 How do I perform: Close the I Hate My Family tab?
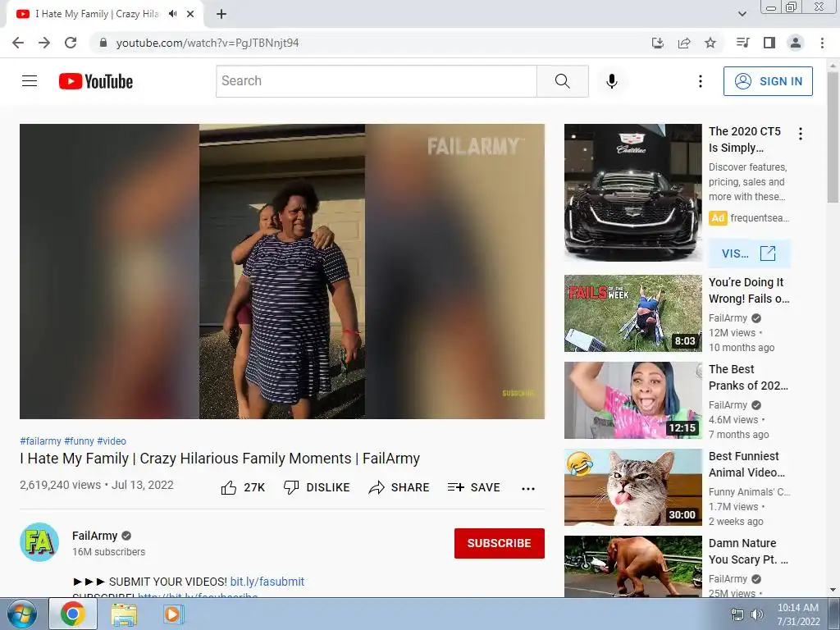coord(190,14)
